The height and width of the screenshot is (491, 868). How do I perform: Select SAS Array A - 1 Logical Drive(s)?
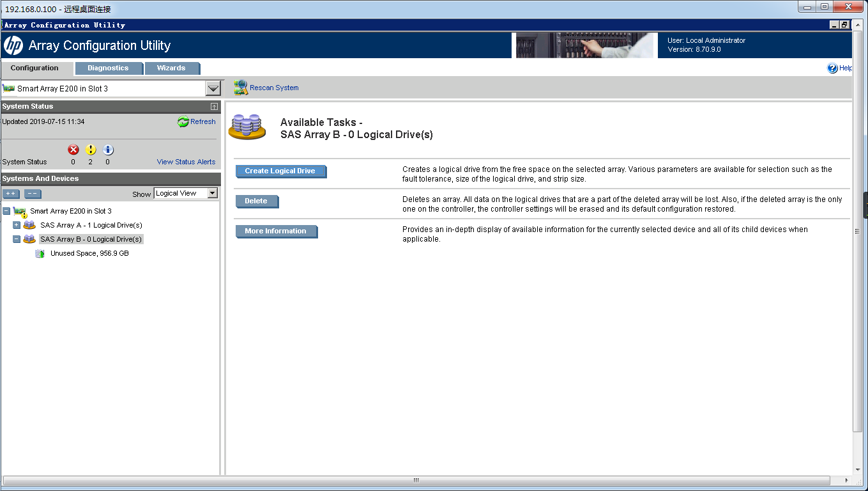coord(91,225)
